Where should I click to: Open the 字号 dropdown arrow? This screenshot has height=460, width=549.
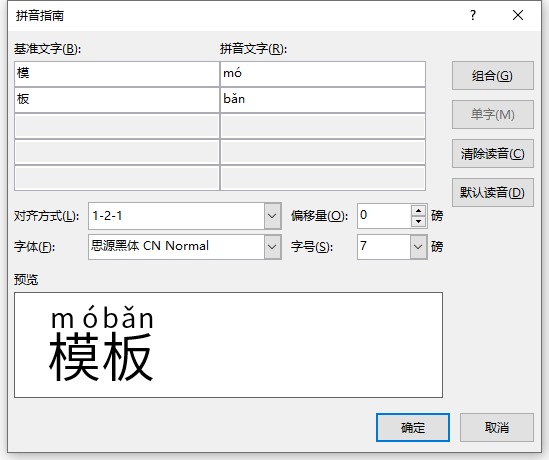coord(418,247)
